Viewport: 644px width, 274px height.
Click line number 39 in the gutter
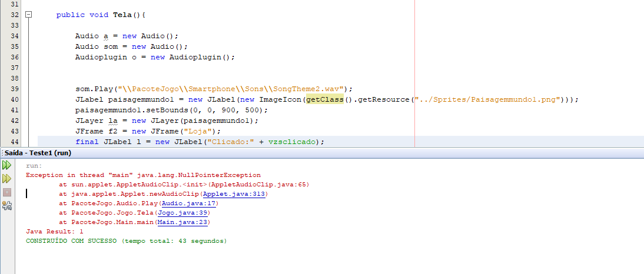(x=14, y=89)
